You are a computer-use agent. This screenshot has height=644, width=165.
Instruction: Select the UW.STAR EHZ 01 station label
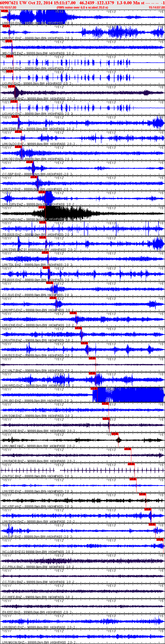pos(39,250)
